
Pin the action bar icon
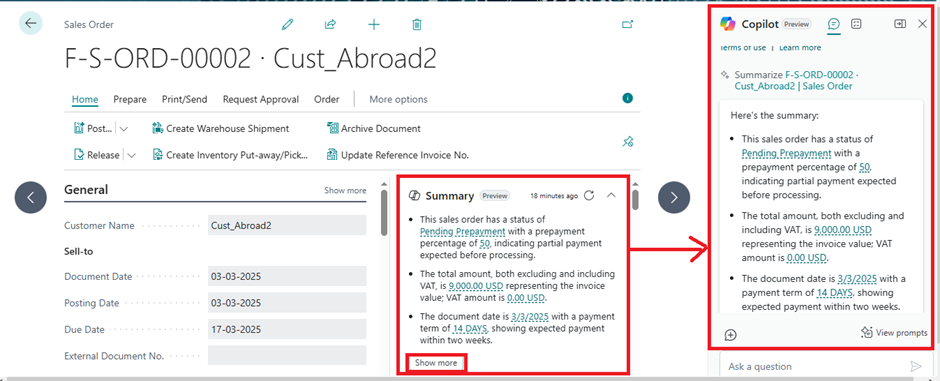(x=628, y=142)
